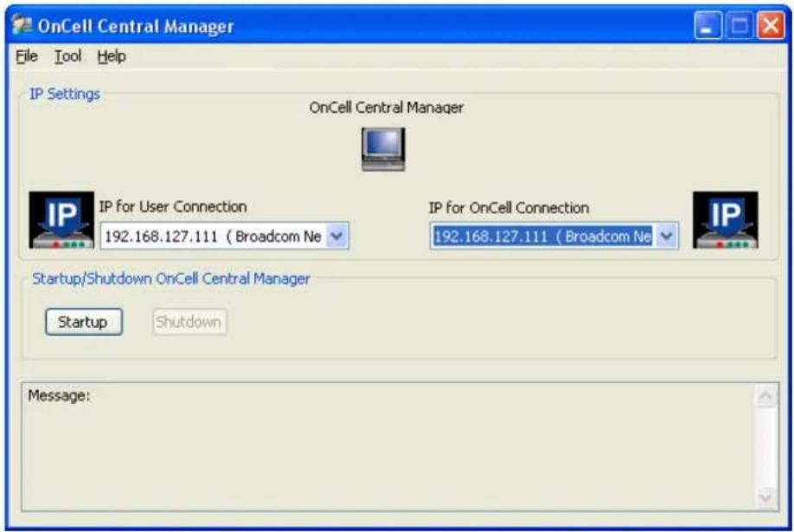Click the 'Startup/Shutdown OnCell Central Manager' group label
Image resolution: width=794 pixels, height=532 pixels.
tap(171, 279)
